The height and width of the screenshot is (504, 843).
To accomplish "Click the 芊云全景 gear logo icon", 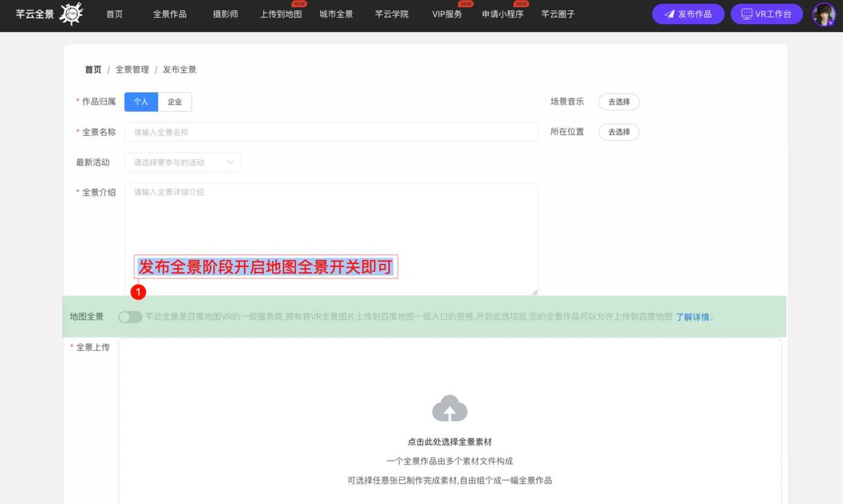I will [71, 14].
